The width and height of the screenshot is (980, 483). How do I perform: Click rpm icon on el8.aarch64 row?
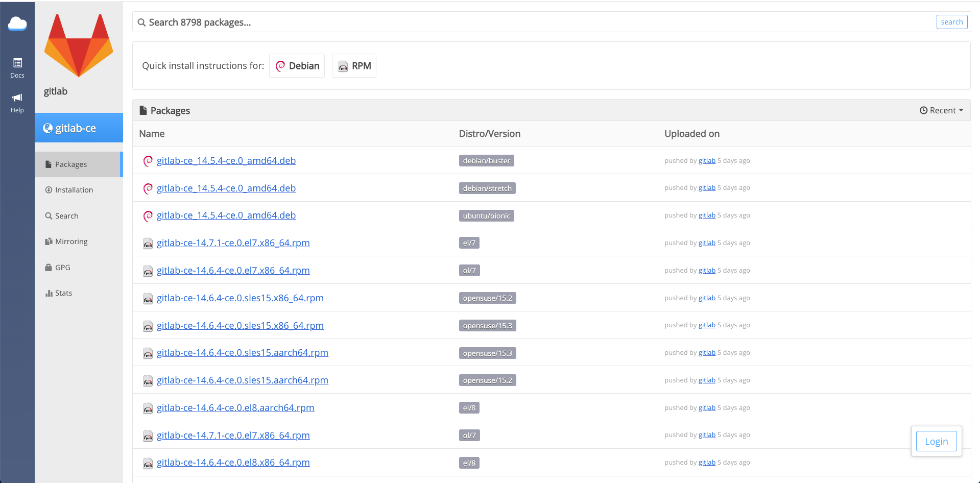click(x=148, y=408)
